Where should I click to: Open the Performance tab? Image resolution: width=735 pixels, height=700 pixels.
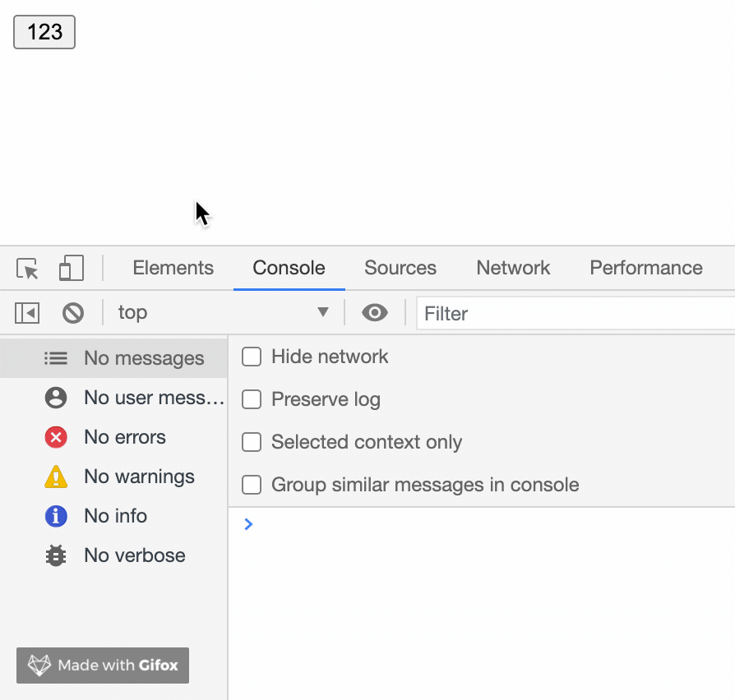click(646, 268)
